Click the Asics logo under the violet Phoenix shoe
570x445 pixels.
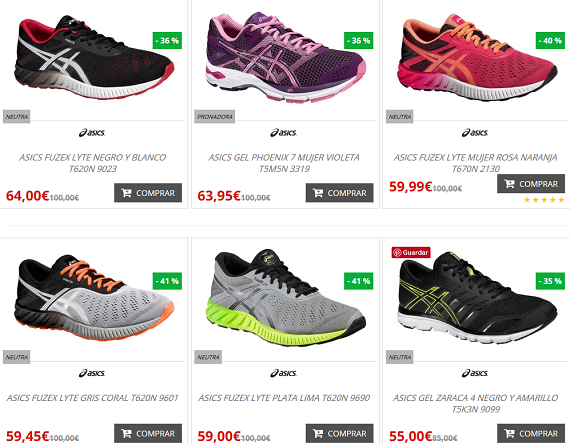284,133
